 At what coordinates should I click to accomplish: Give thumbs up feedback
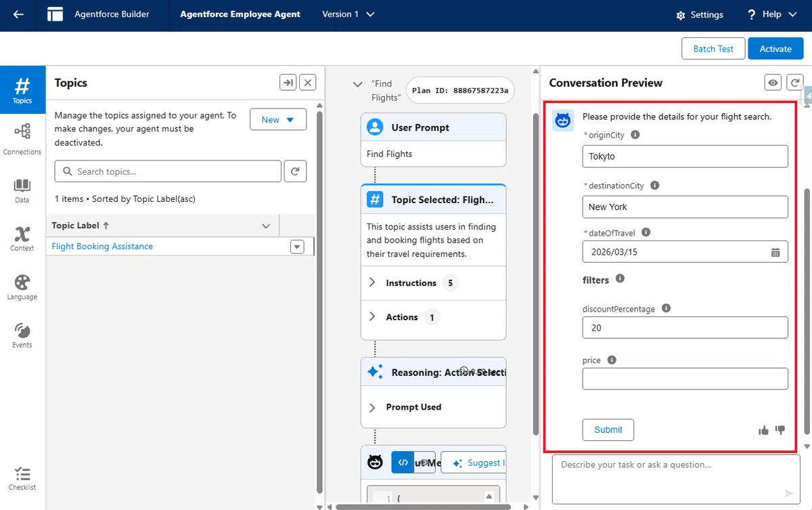point(764,430)
